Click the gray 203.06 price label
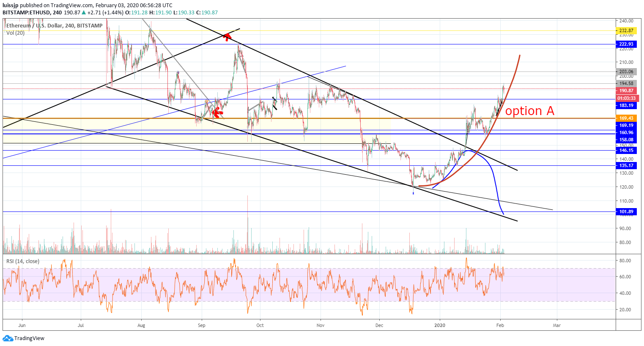Screen dimensions: 644x346 click(x=626, y=72)
